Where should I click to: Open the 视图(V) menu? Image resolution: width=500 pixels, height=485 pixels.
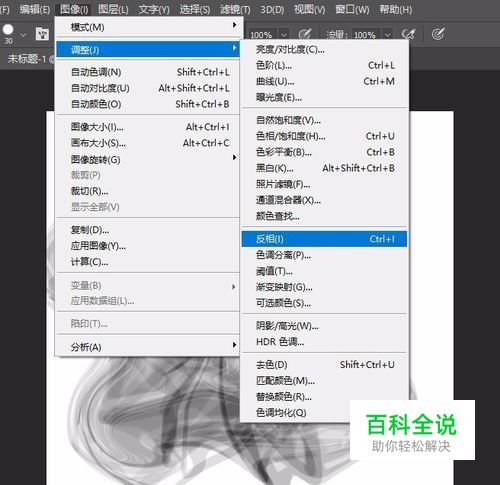tap(309, 10)
